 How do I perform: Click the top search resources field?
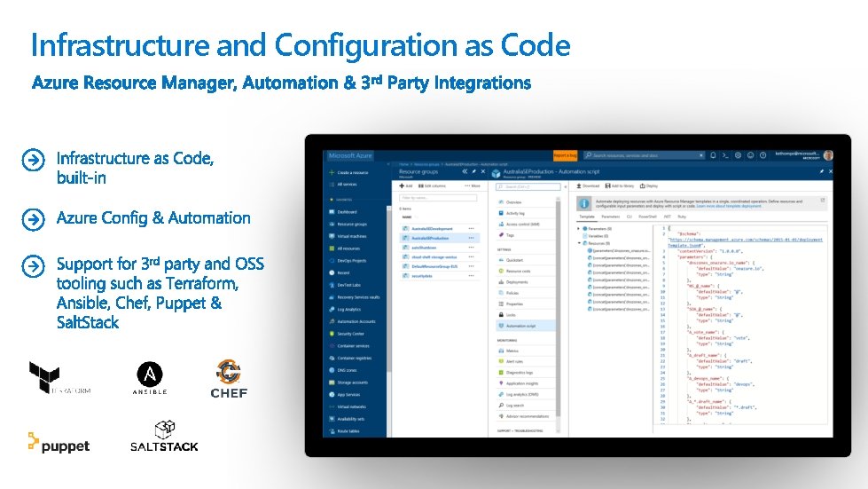pos(645,155)
